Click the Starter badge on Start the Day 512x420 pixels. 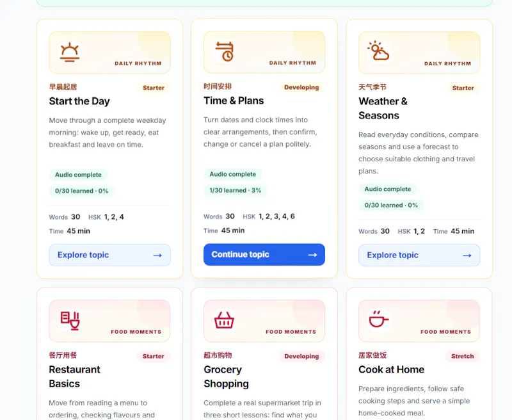[154, 88]
